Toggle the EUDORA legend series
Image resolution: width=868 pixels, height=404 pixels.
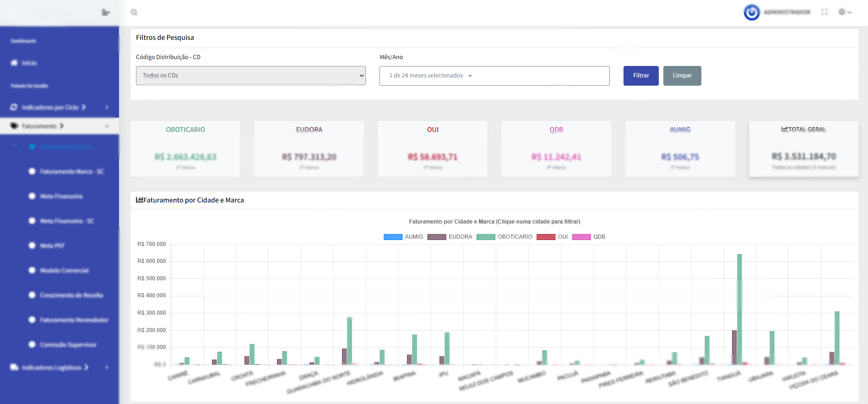tap(450, 237)
